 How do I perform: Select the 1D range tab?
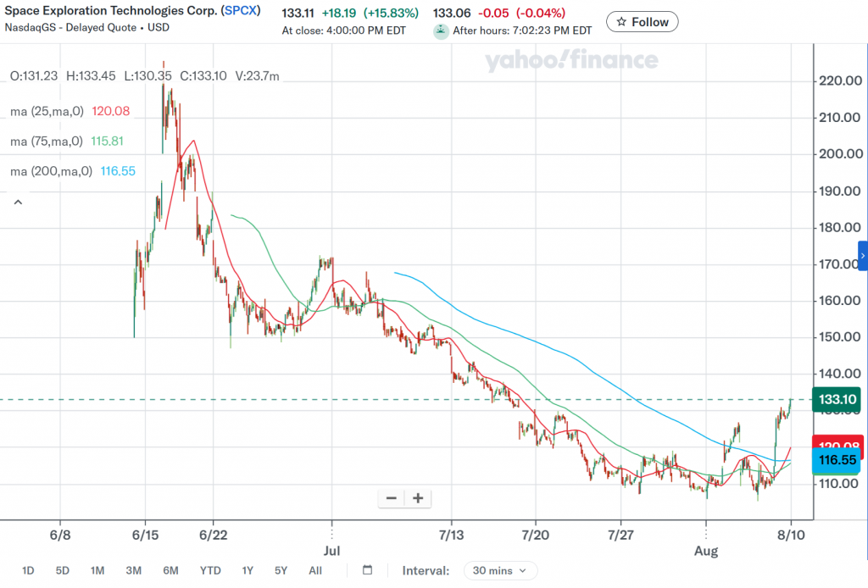coord(28,570)
